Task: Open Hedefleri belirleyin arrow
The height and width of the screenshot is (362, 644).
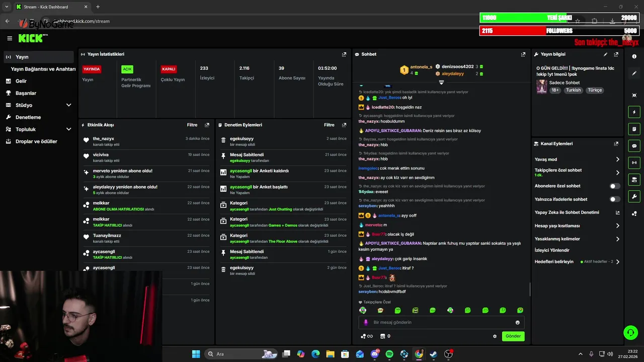Action: (618, 262)
